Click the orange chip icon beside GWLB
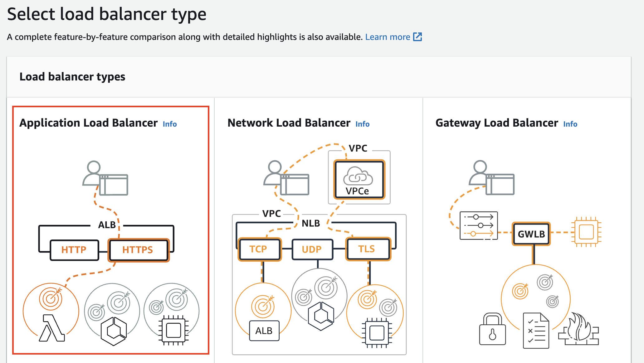 point(586,232)
